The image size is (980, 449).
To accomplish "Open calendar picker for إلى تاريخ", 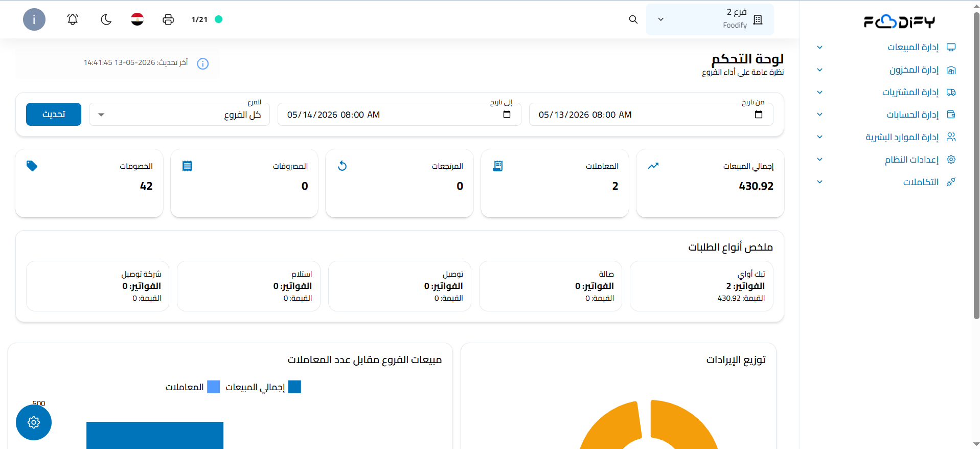I will 507,114.
